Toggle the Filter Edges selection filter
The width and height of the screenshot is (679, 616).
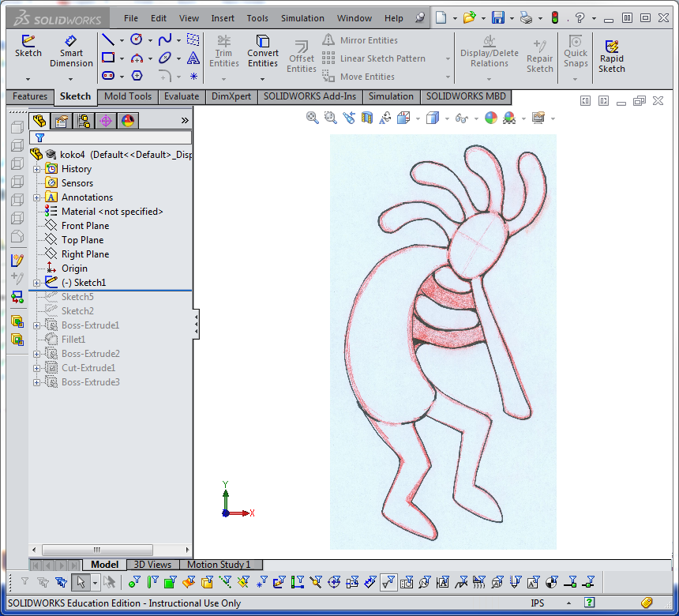(152, 582)
